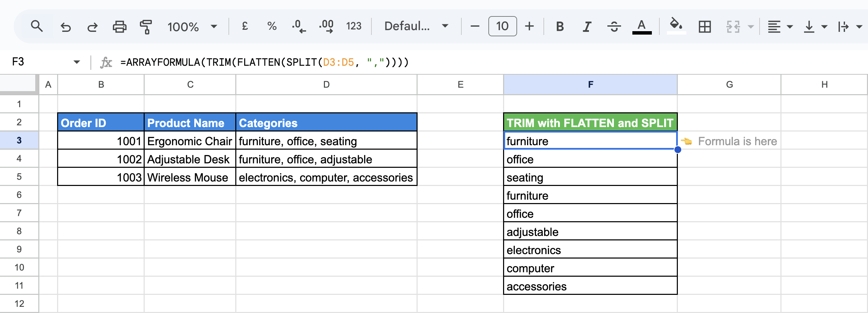Screen dimensions: 868x313
Task: Click the font size field showing 10
Action: pos(502,26)
